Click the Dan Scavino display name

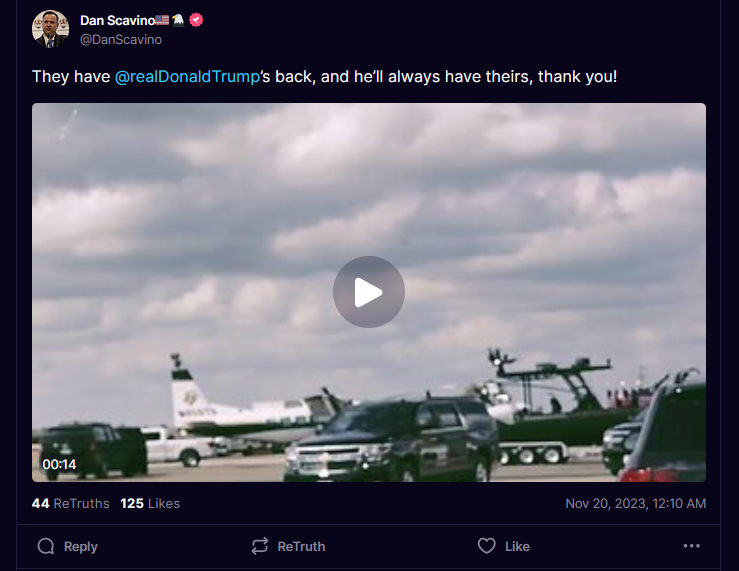point(117,20)
